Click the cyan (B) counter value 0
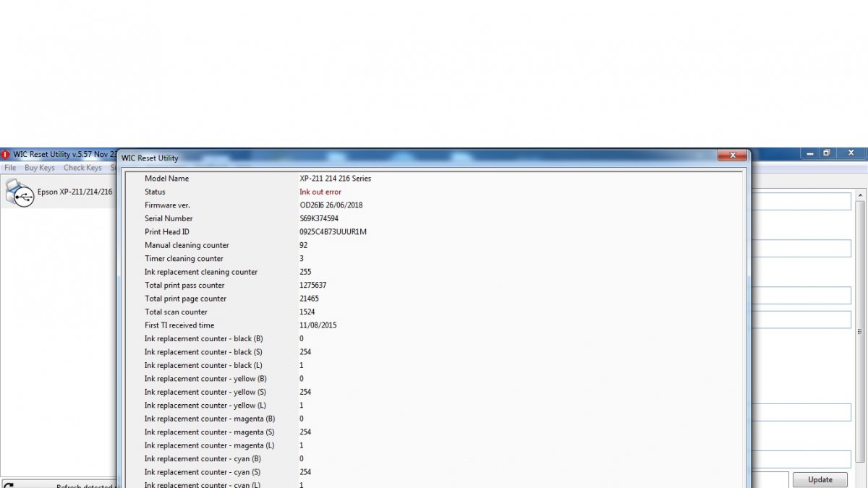Screen dimensions: 868x488 pyautogui.click(x=302, y=459)
